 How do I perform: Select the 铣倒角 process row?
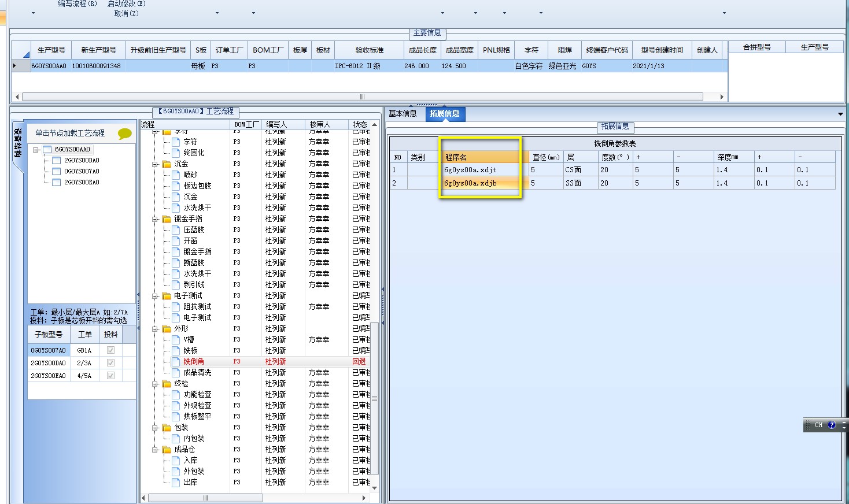[254, 362]
